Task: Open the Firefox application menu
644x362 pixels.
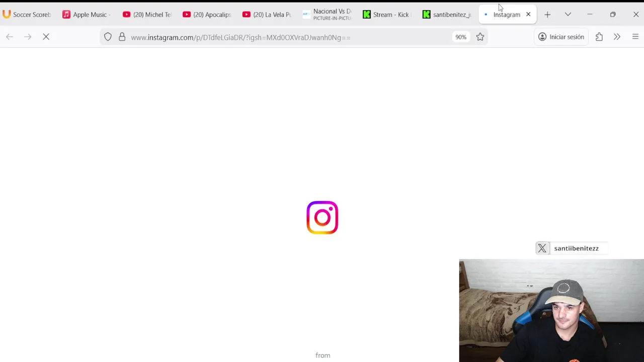Action: (x=635, y=37)
